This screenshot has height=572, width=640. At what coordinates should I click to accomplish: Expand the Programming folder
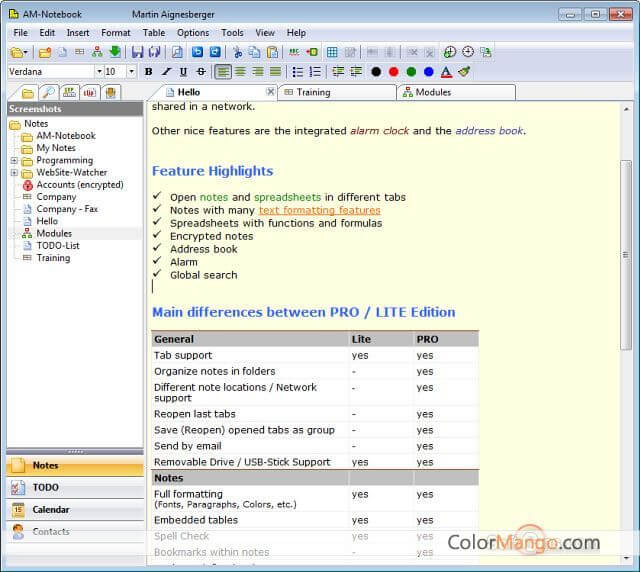coord(14,160)
